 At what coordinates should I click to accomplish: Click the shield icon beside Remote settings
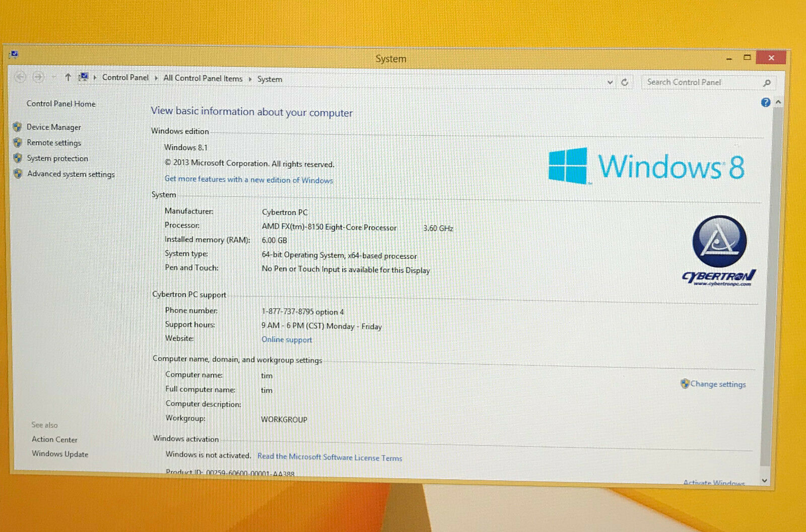[18, 142]
